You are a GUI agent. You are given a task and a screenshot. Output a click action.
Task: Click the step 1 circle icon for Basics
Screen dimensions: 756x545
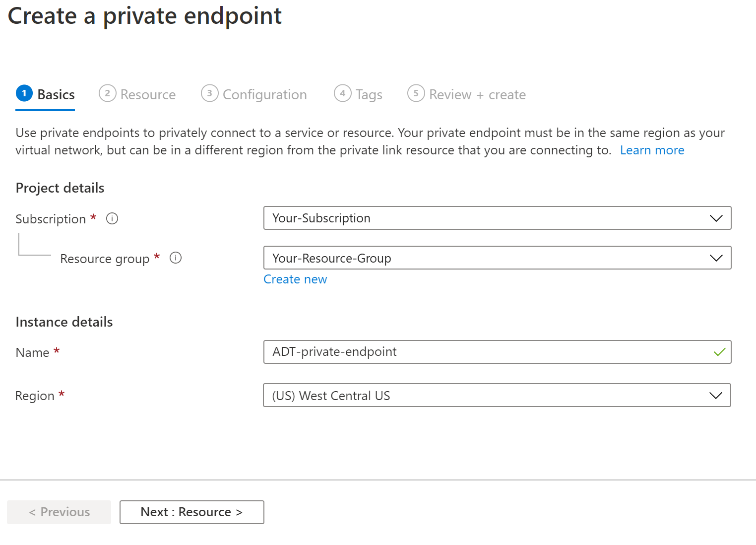[24, 93]
